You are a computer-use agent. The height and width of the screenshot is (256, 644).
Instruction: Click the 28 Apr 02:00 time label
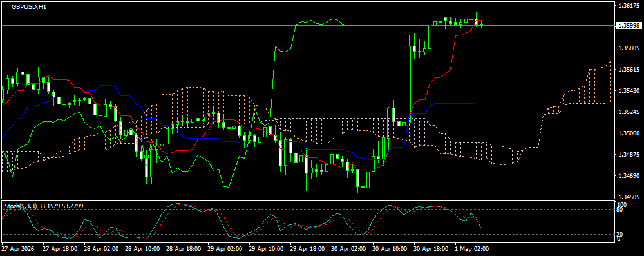pyautogui.click(x=101, y=249)
